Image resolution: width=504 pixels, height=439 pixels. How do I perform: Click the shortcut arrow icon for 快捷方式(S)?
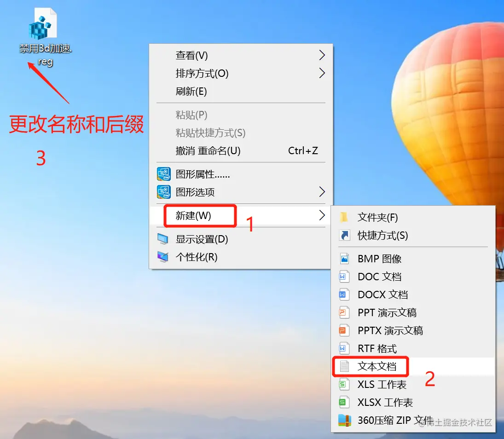344,235
